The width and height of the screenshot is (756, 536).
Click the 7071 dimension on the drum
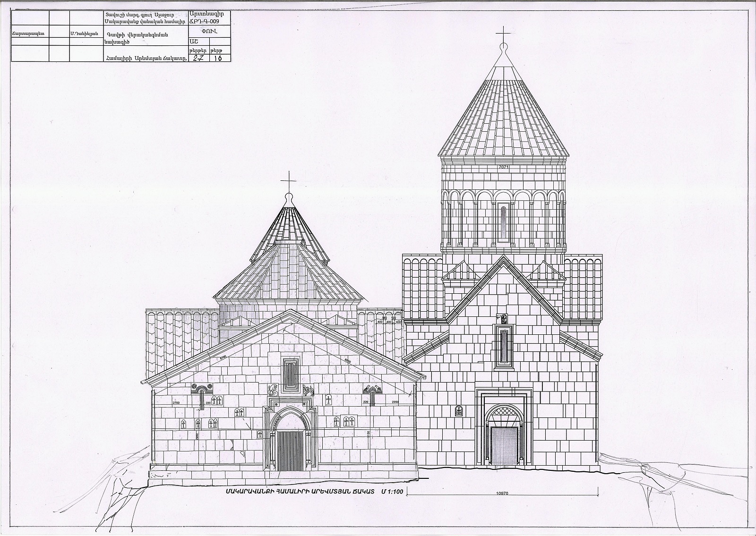[x=503, y=167]
